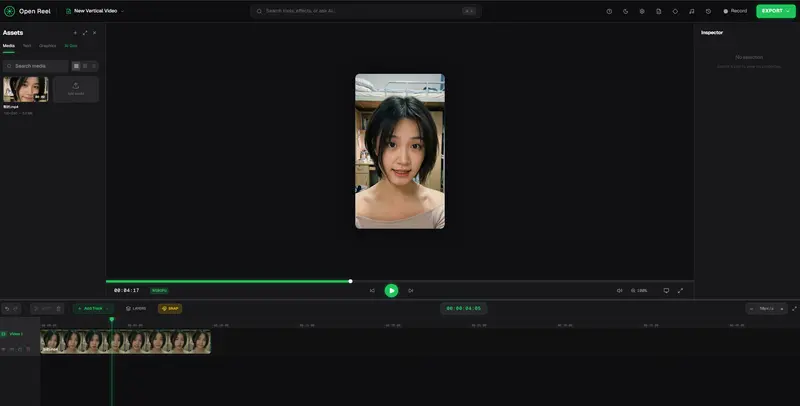Click the white handle on playback progress bar

(x=351, y=281)
